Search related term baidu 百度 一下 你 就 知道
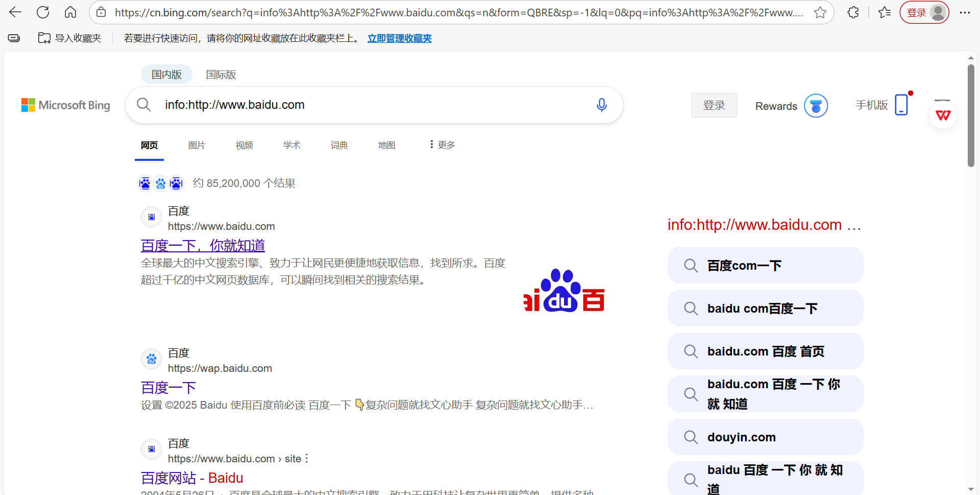 pyautogui.click(x=765, y=479)
